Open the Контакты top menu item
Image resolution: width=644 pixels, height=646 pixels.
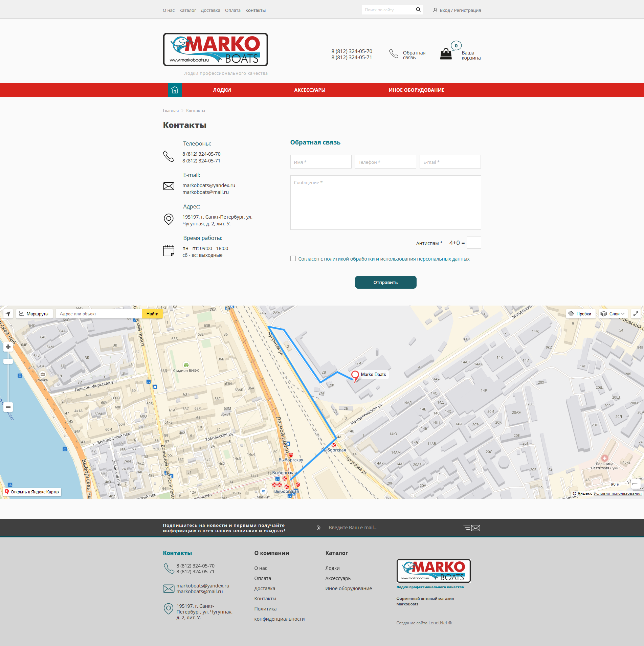click(x=256, y=10)
